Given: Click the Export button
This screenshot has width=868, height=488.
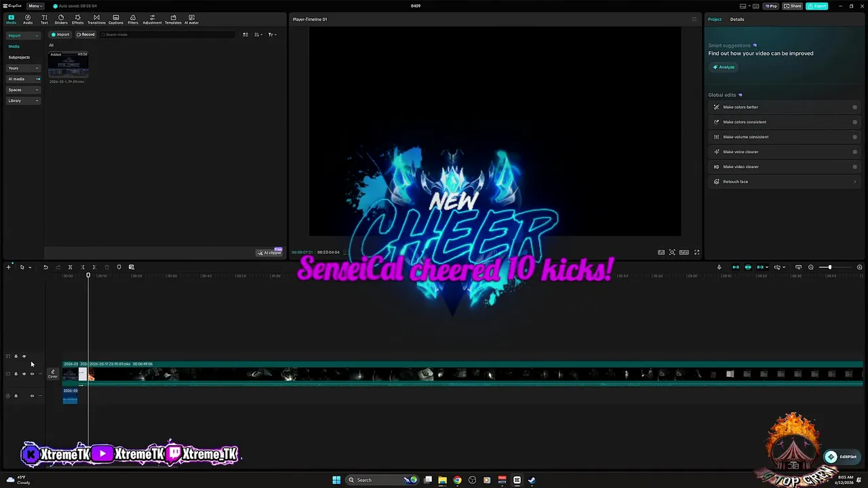Looking at the screenshot, I should pos(817,6).
